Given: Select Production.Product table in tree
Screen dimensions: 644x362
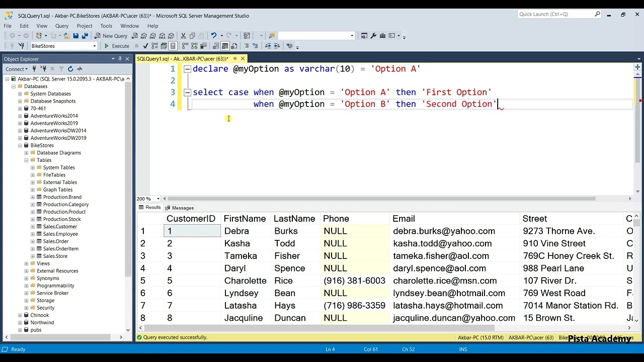Looking at the screenshot, I should 64,212.
